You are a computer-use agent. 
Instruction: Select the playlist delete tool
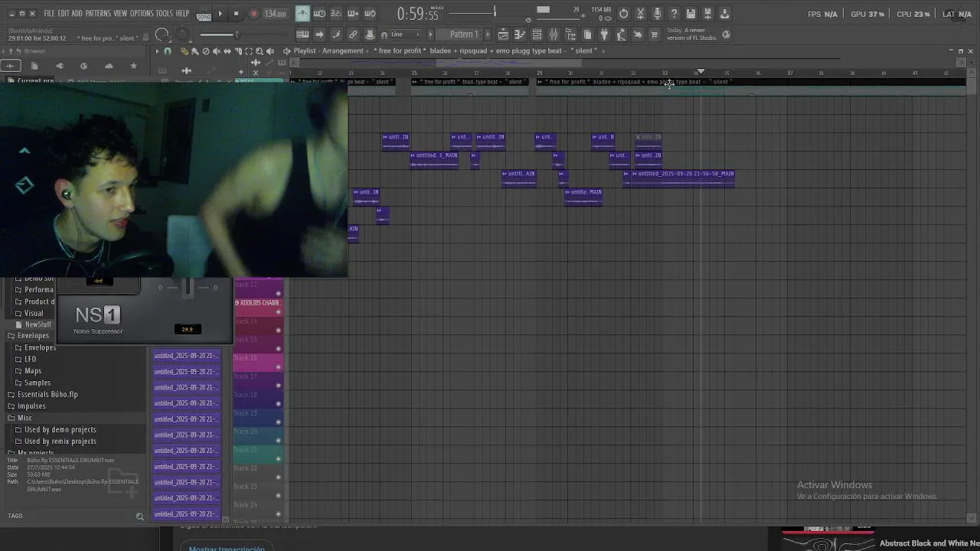click(205, 51)
